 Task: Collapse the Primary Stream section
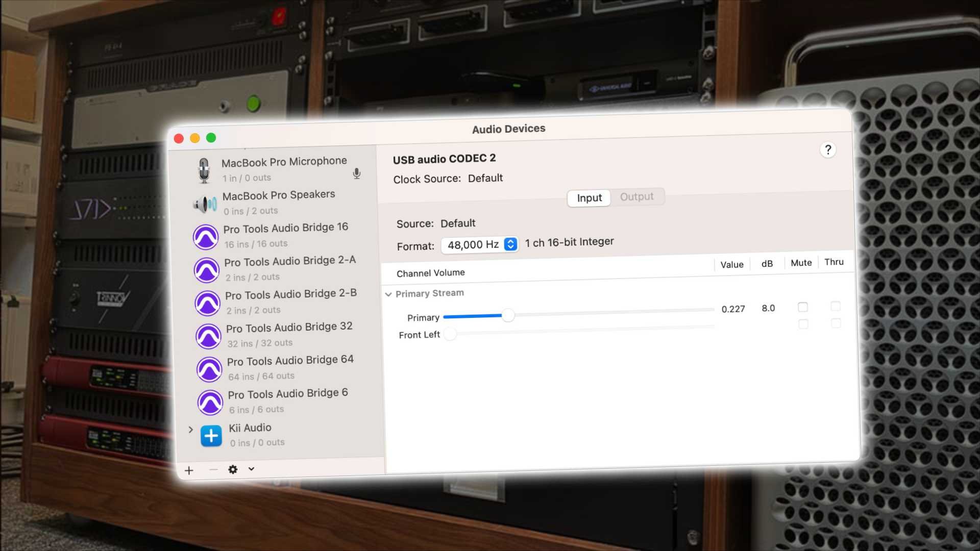click(x=388, y=294)
